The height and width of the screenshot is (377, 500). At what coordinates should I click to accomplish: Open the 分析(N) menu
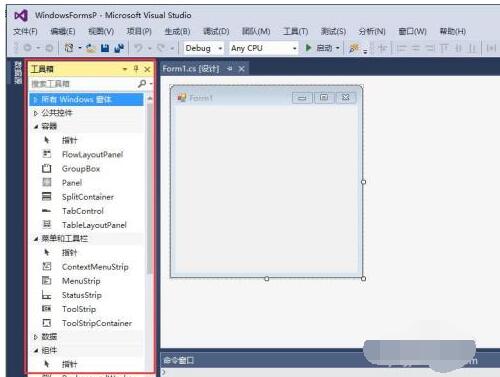pos(372,31)
